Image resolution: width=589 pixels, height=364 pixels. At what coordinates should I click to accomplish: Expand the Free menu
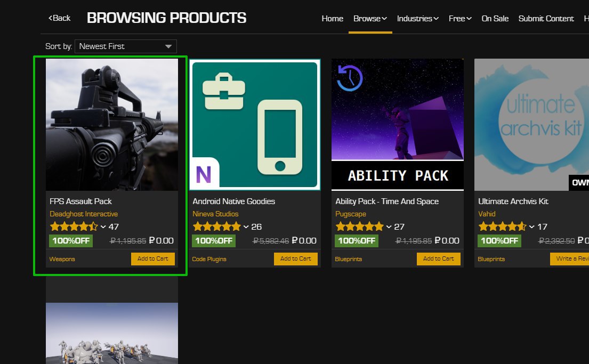tap(460, 19)
